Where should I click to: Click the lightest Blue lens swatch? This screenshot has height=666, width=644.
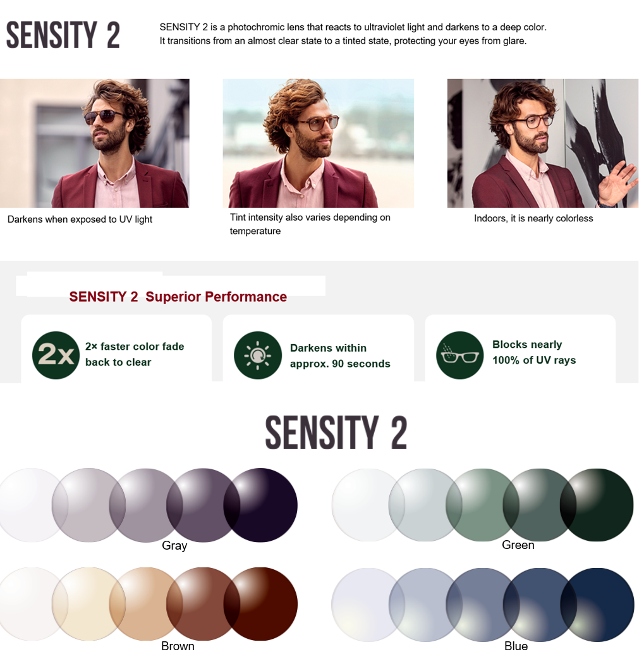(x=368, y=605)
